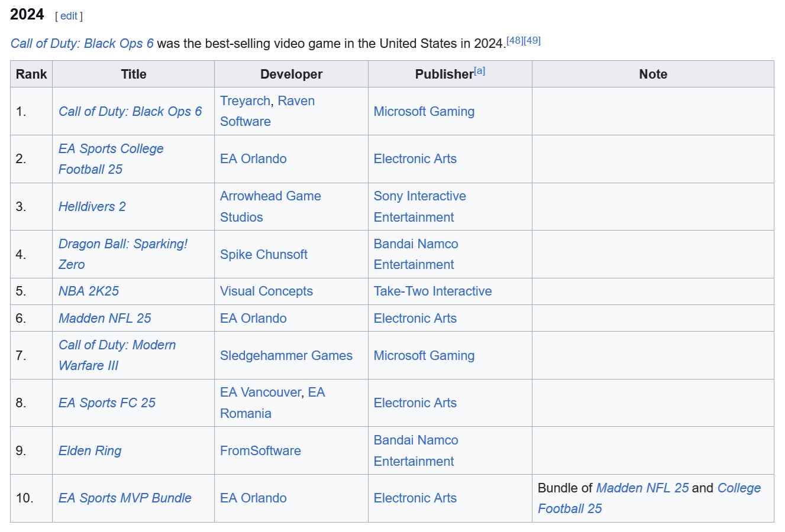Open Madden NFL 25 link in the Note column

click(x=642, y=488)
